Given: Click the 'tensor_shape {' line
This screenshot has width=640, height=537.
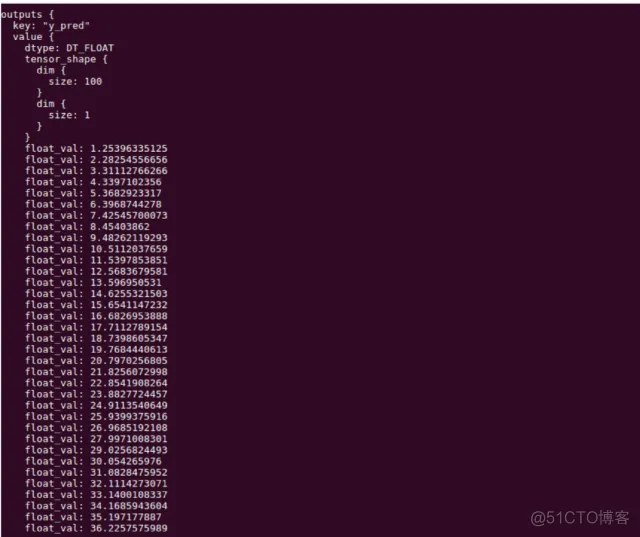Looking at the screenshot, I should click(x=66, y=59).
